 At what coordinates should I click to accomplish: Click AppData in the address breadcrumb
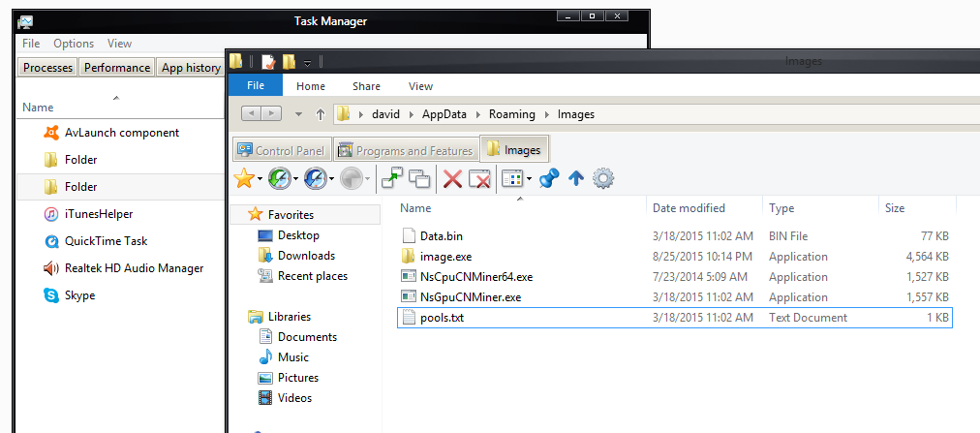[444, 114]
